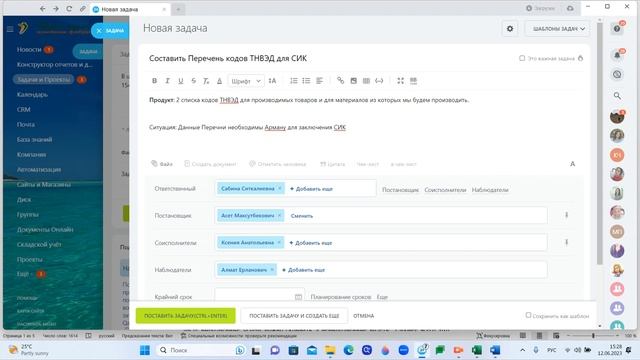Viewport: 640px width, 360px height.
Task: Click the Соисполнители link beside responsible field
Action: 445,190
